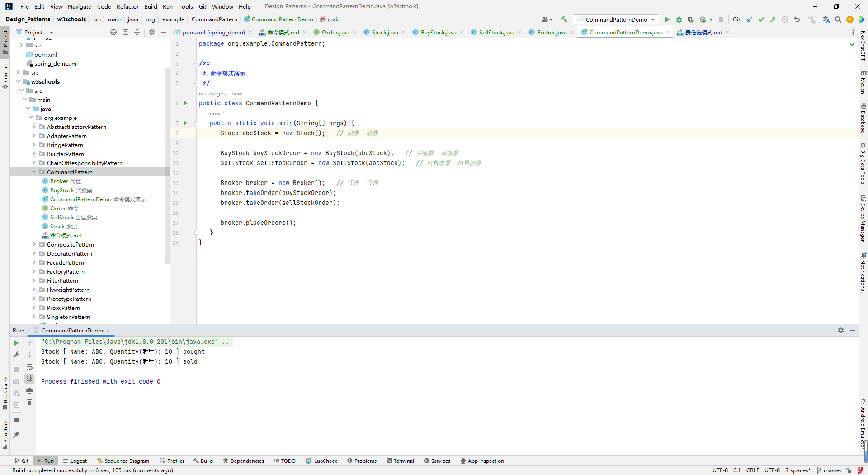This screenshot has height=475, width=868.
Task: Collapse the CommandPattern folder in the tree
Action: 34,172
